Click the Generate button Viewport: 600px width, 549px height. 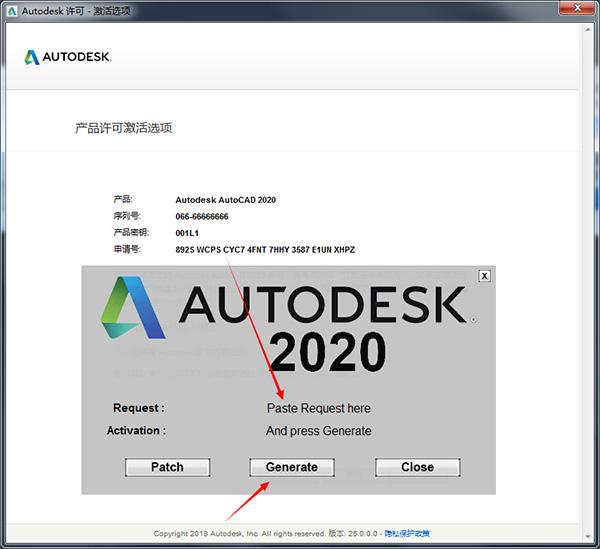292,467
